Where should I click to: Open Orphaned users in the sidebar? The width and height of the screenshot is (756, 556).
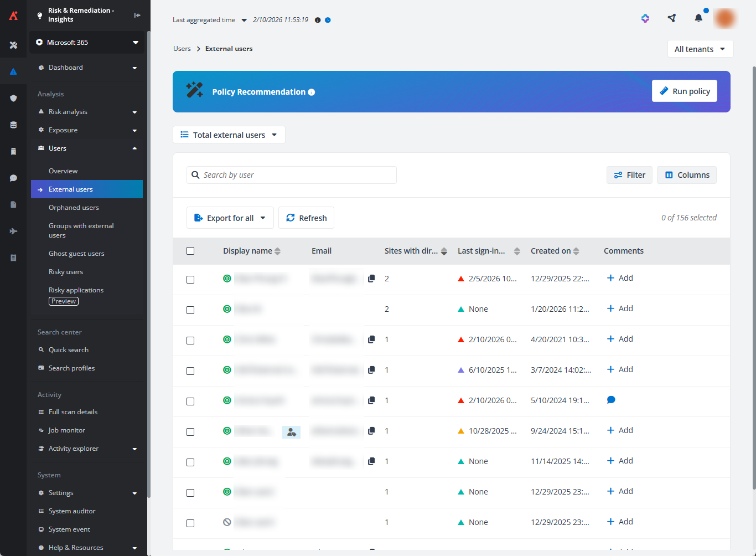tap(74, 208)
